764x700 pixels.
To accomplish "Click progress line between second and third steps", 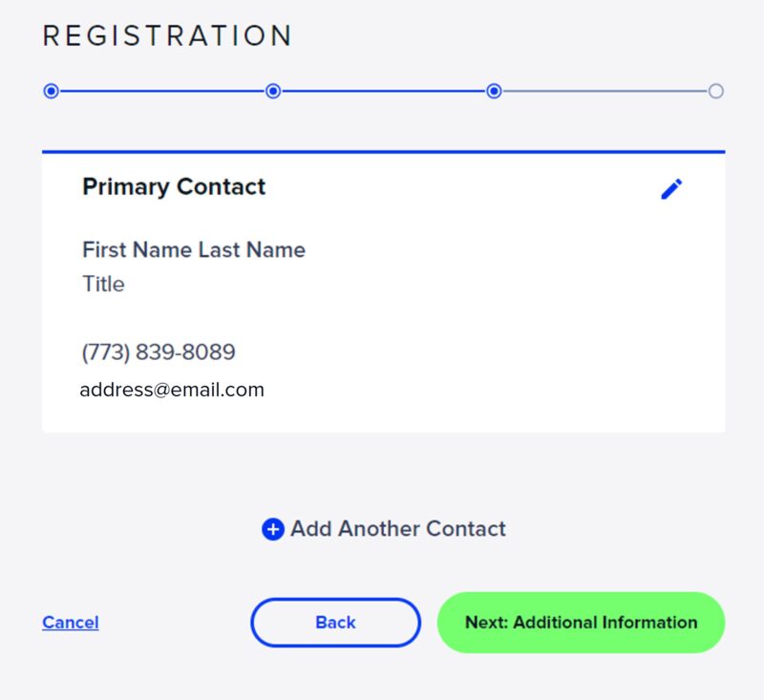I will coord(383,92).
